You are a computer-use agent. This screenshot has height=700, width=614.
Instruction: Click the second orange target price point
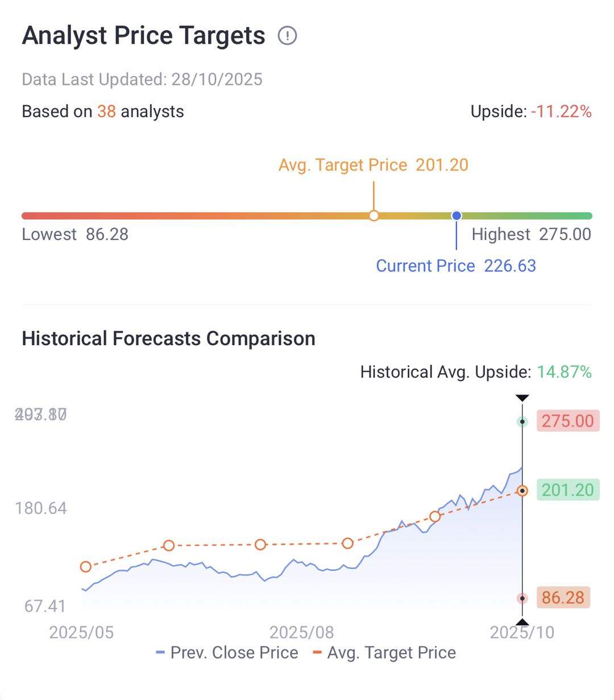point(169,546)
